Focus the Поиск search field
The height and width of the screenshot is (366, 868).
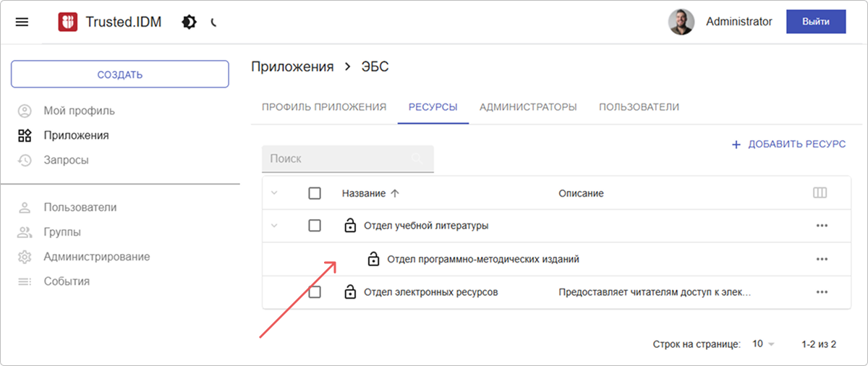(348, 158)
